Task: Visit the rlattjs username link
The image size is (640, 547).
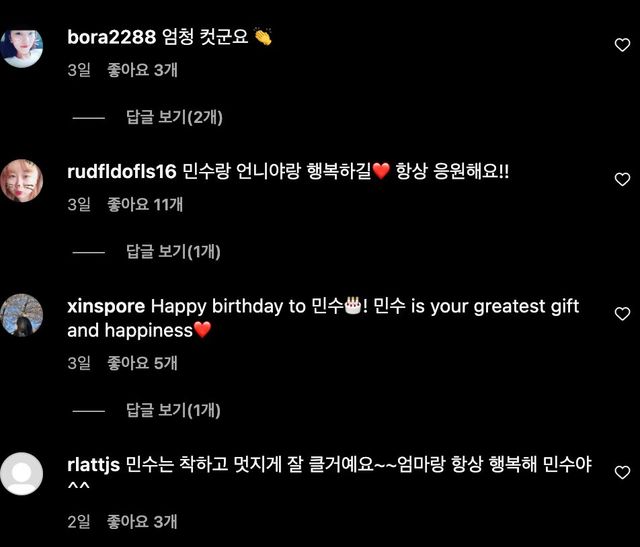Action: (x=93, y=465)
